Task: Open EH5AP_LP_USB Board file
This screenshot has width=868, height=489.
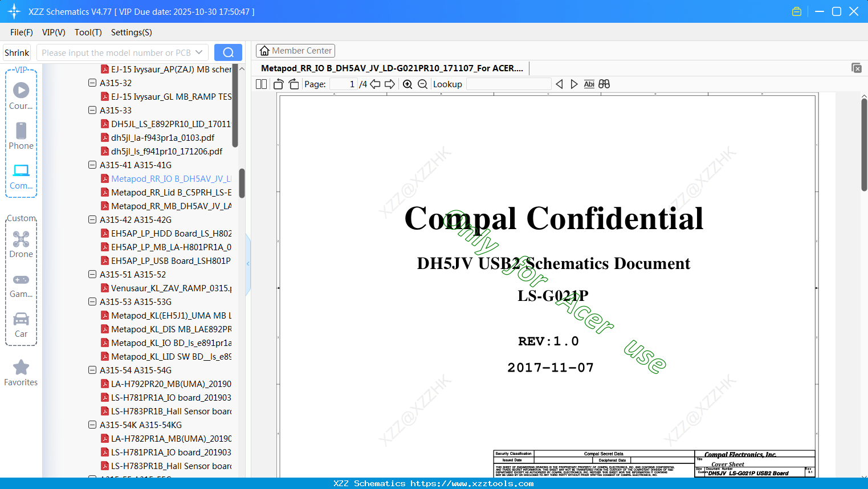Action: (x=166, y=260)
